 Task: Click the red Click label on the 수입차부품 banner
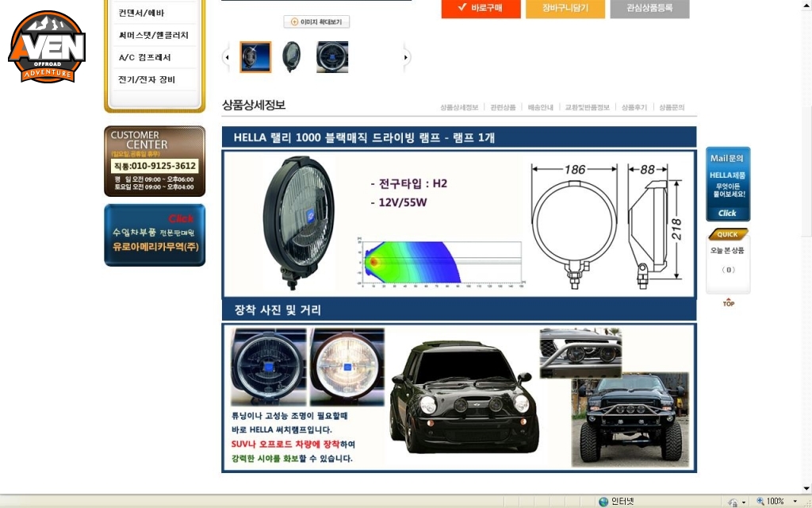181,219
